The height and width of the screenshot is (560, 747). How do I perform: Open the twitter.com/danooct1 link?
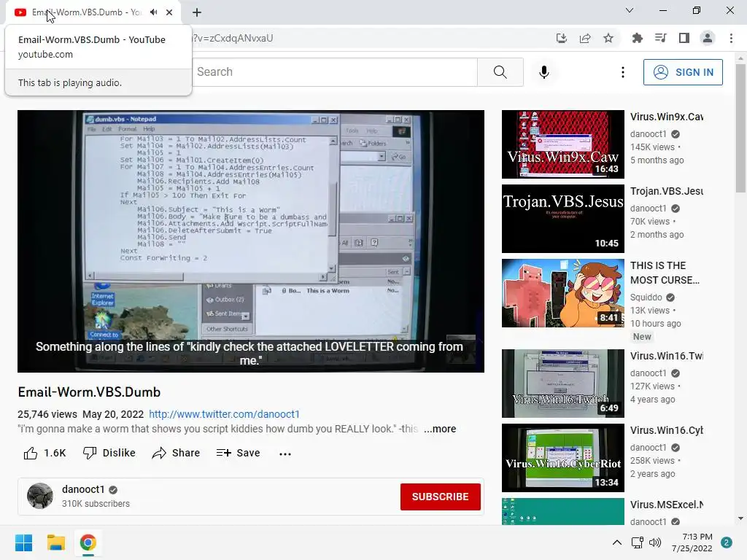(224, 414)
